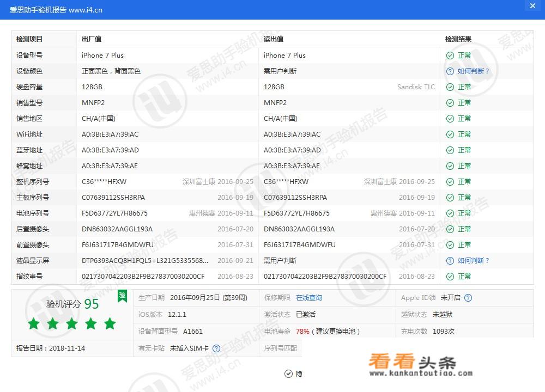The width and height of the screenshot is (545, 392).
Task: Click 惠州德赛 2016-09-11 in 出厂值 column
Action: [221, 213]
